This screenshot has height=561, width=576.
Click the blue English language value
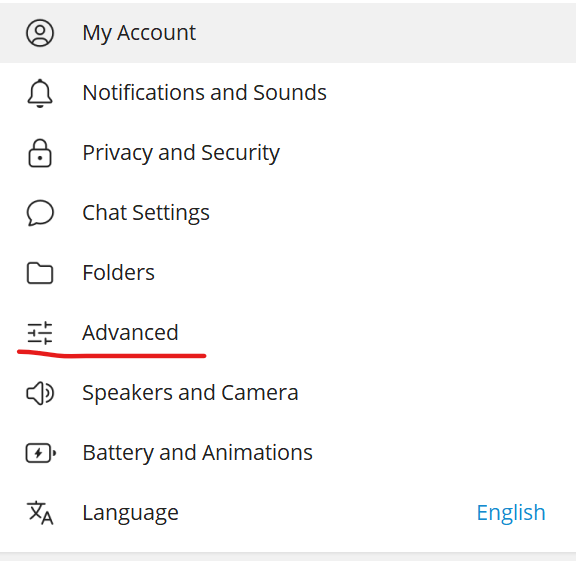point(511,513)
